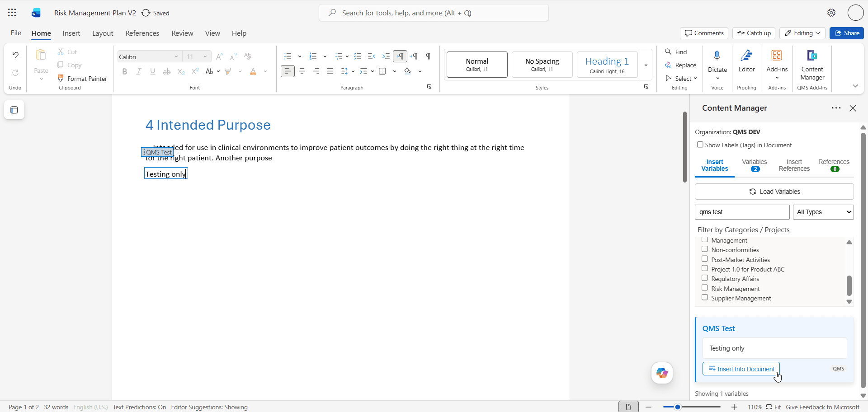This screenshot has width=868, height=412.
Task: Apply italic formatting
Action: [x=139, y=71]
